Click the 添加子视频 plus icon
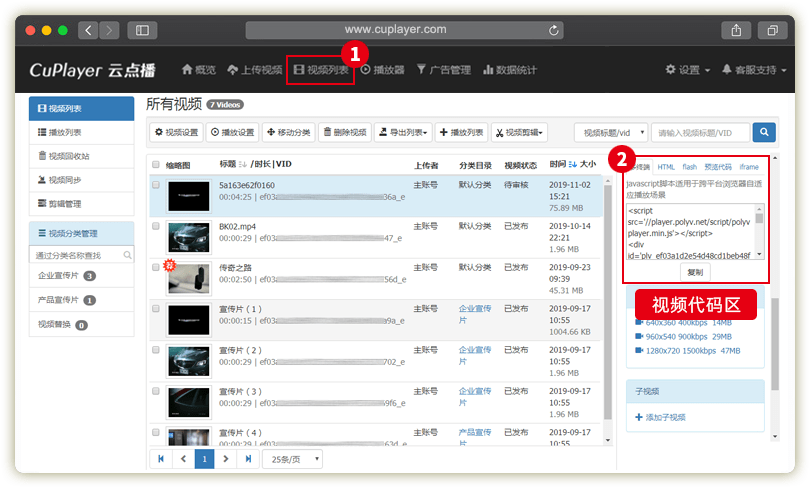The height and width of the screenshot is (488, 810). pos(639,417)
